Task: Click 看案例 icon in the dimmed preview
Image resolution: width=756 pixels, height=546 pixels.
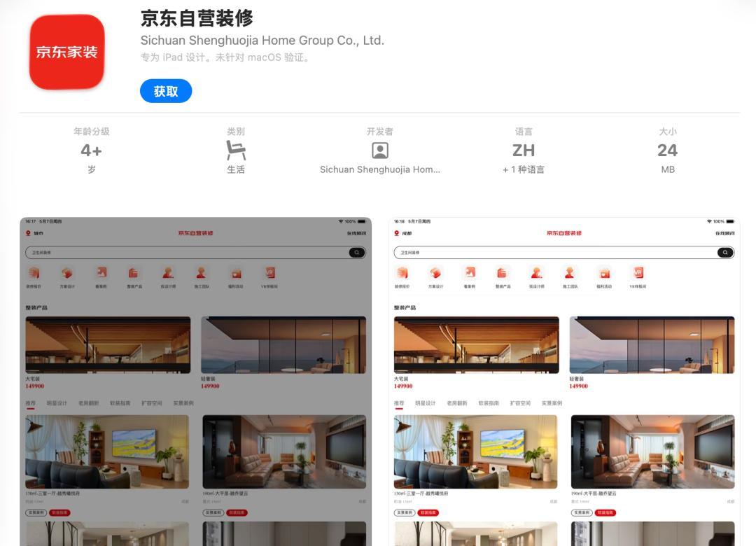Action: [101, 273]
